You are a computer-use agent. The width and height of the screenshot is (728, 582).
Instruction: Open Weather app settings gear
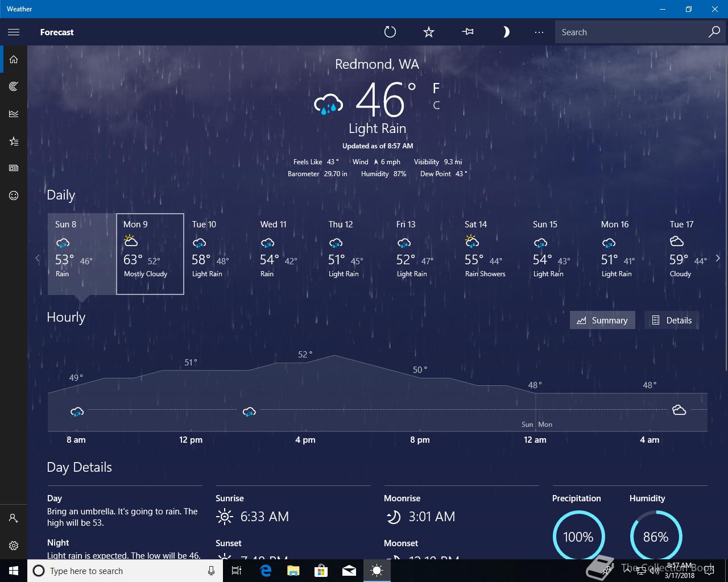14,546
